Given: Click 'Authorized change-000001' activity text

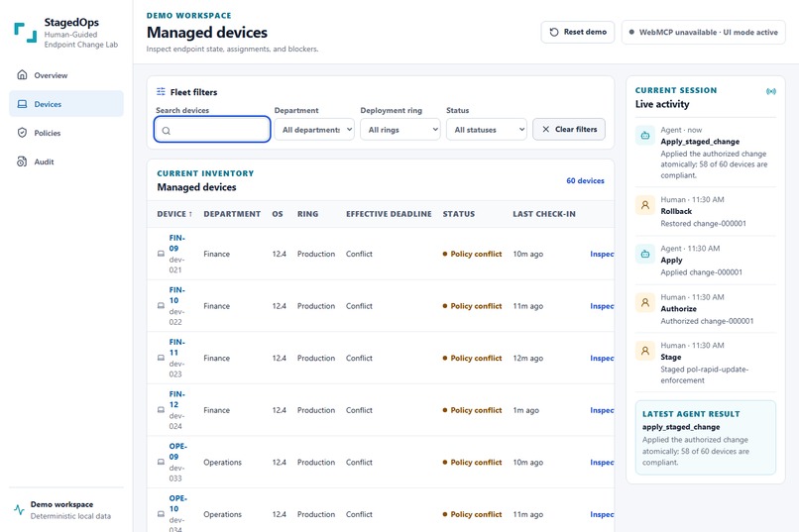Looking at the screenshot, I should pos(707,321).
